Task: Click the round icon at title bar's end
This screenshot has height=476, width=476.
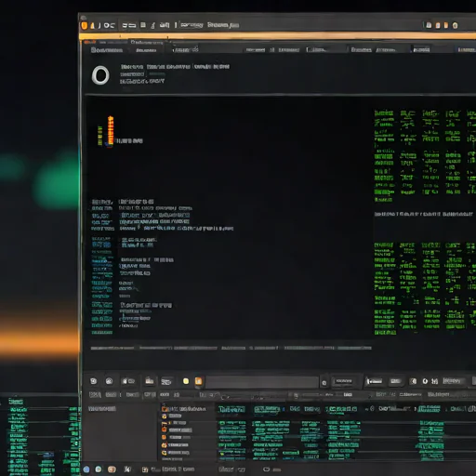Action: 455,25
